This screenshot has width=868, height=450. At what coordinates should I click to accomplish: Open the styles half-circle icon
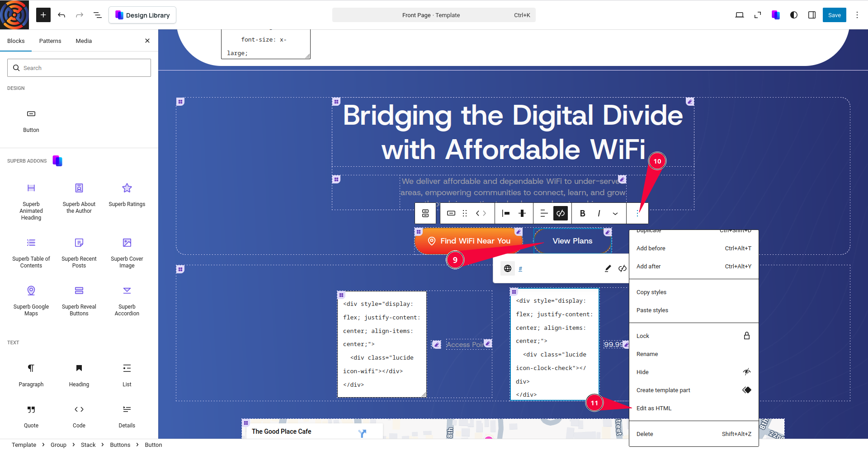point(793,15)
